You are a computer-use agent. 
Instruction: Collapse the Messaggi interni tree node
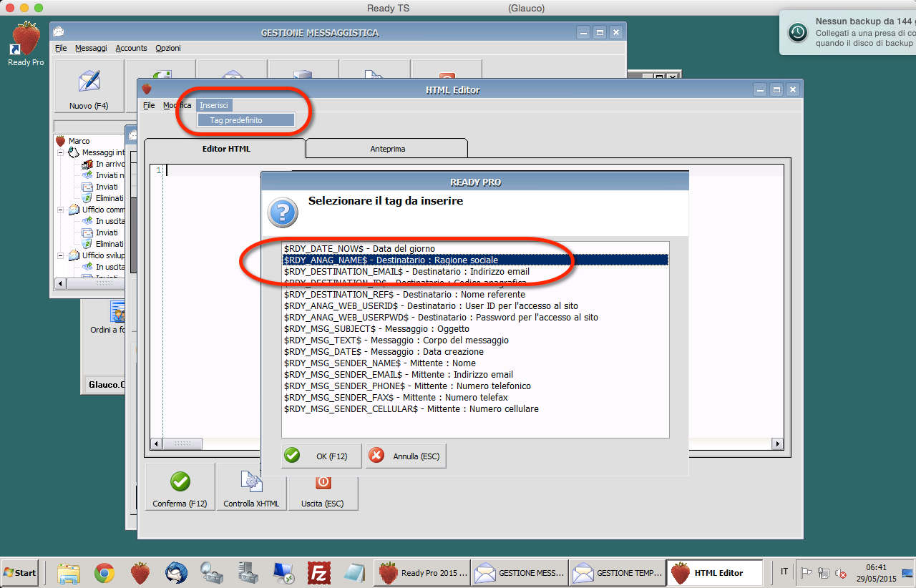click(62, 152)
